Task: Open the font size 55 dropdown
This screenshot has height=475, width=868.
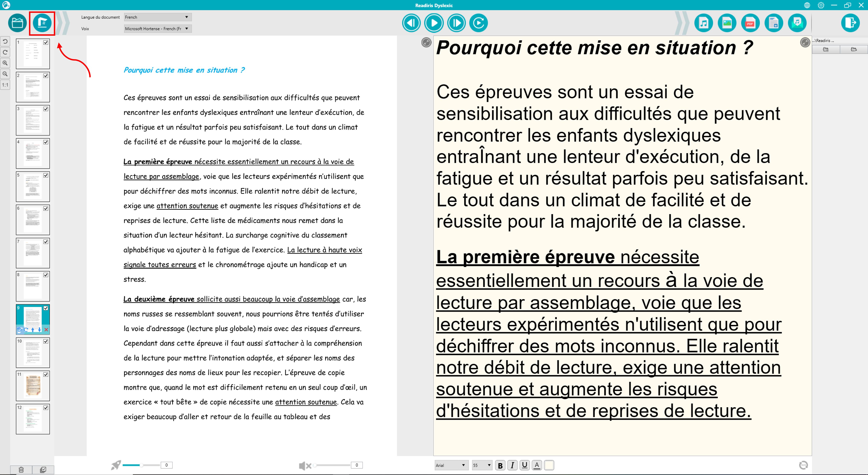Action: pos(482,465)
